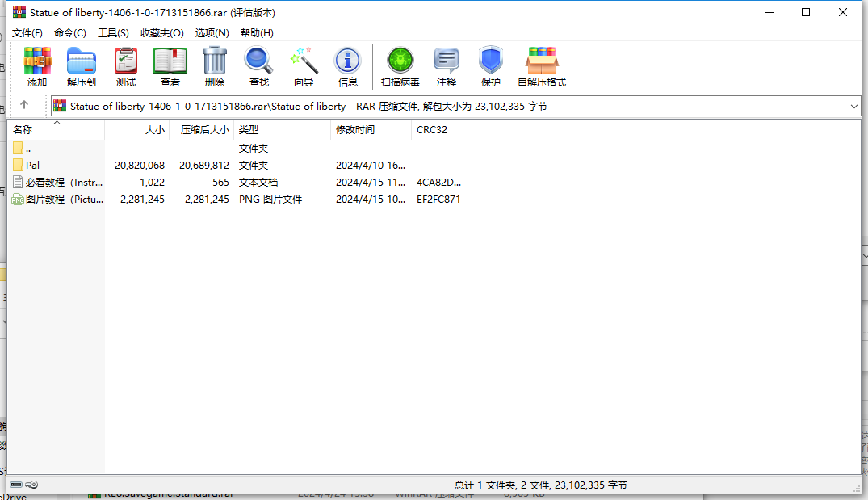This screenshot has width=868, height=500.
Task: Click the Pal folder icon
Action: [18, 165]
